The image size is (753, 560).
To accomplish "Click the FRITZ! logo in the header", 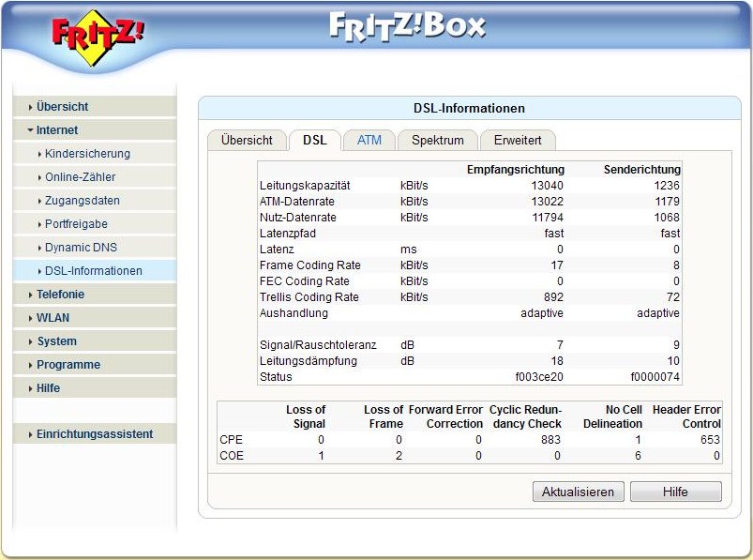I will click(98, 38).
